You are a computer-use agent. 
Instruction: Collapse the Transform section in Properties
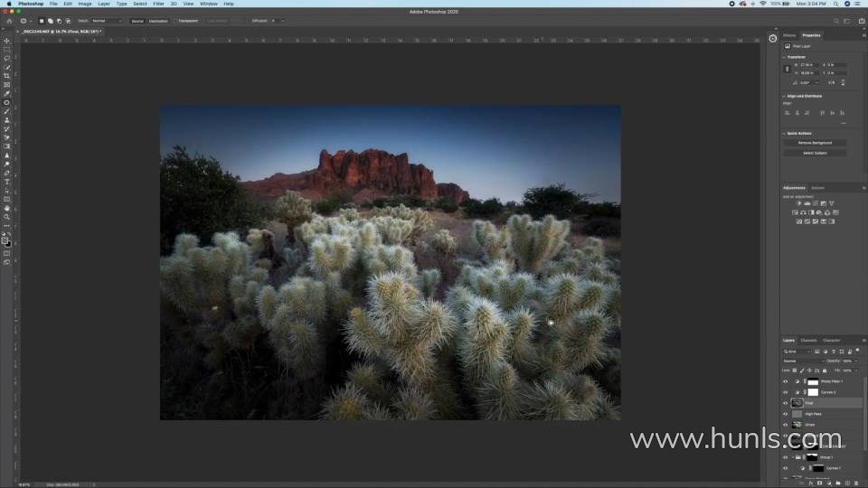[784, 57]
